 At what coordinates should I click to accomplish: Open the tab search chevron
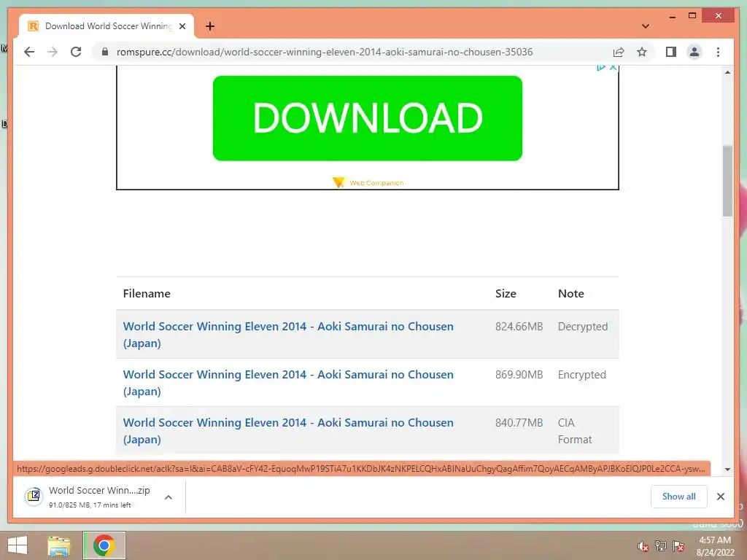click(646, 26)
